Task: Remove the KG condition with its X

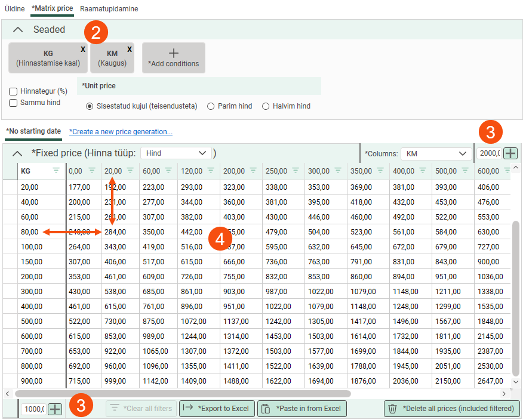Action: point(83,49)
